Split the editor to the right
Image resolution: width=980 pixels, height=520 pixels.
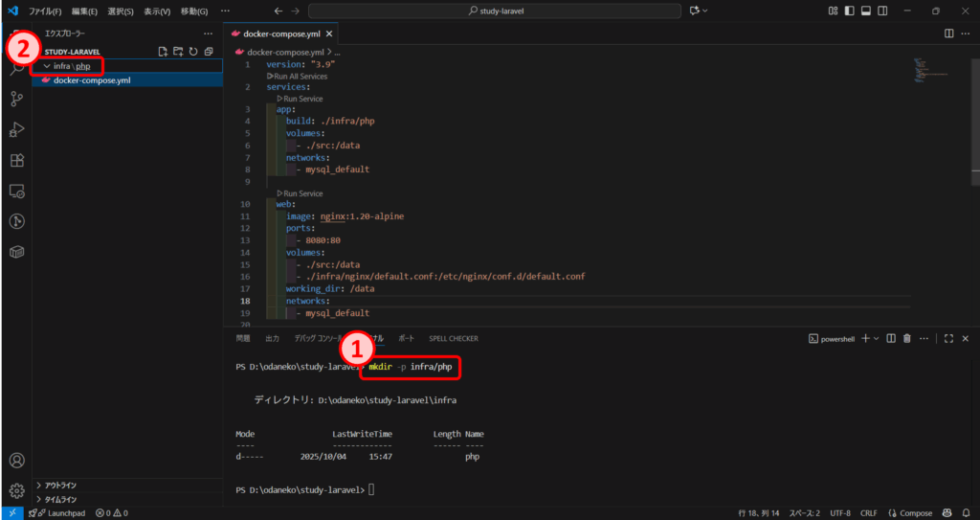(948, 34)
